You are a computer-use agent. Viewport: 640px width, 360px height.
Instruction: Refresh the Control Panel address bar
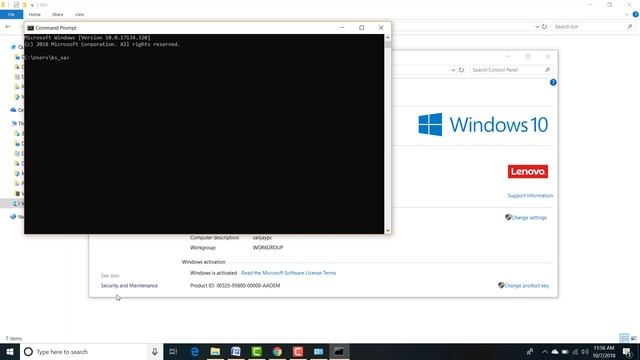[461, 70]
